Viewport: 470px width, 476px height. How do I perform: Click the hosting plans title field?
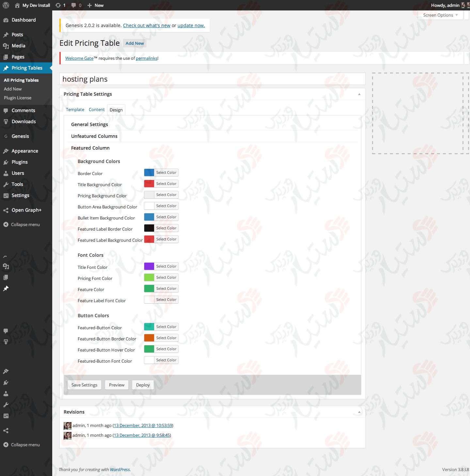point(212,79)
